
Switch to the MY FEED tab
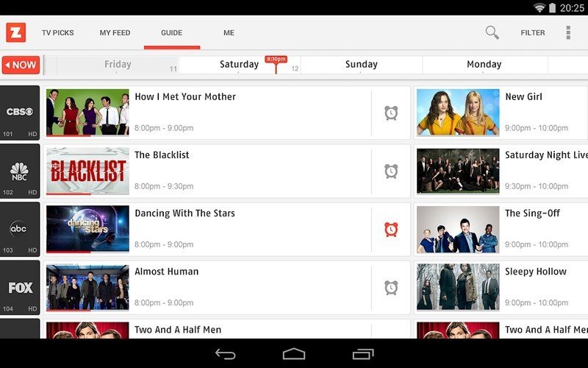[x=115, y=32]
